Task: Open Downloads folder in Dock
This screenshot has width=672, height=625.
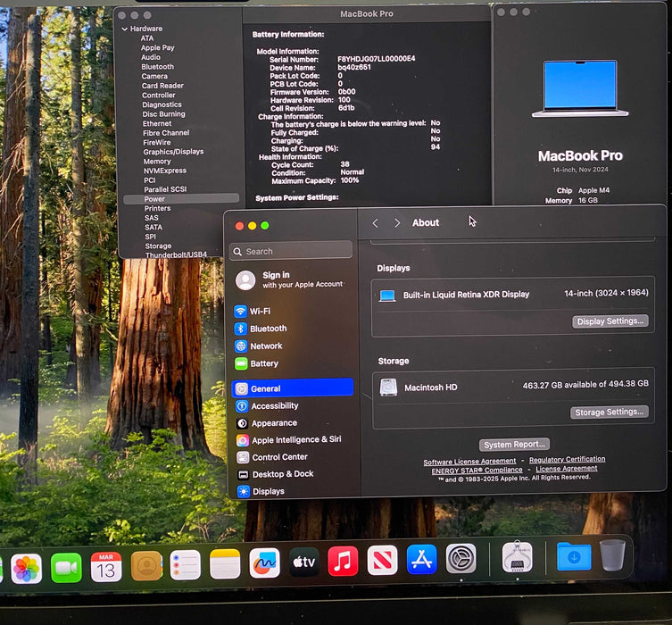Action: tap(574, 556)
